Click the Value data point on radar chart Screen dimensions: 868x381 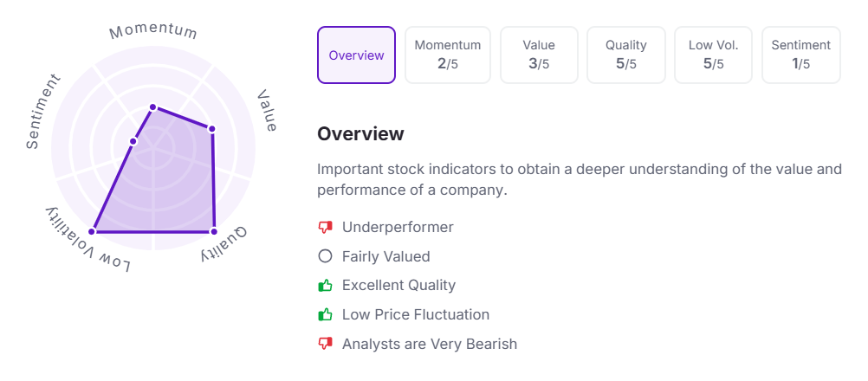tap(212, 129)
